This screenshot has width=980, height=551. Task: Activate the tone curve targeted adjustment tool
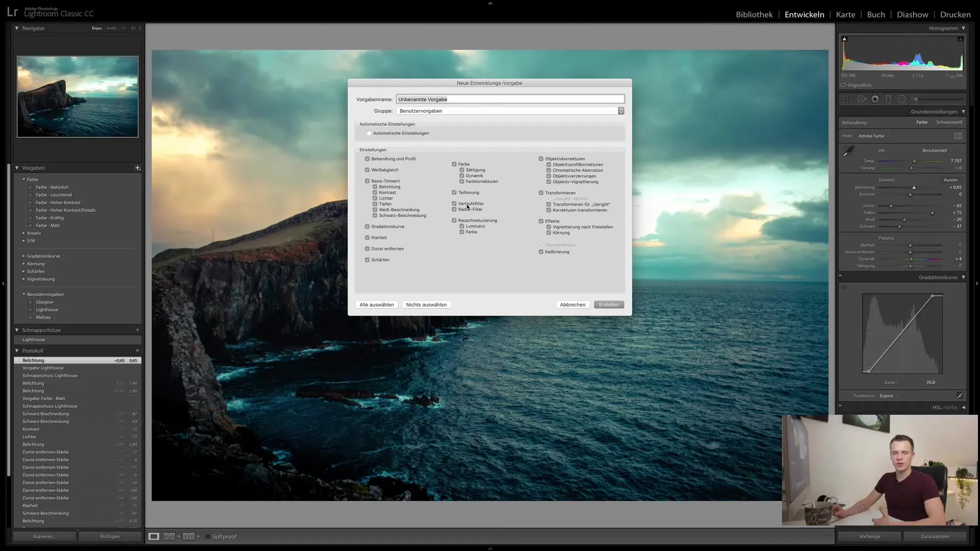coord(844,287)
